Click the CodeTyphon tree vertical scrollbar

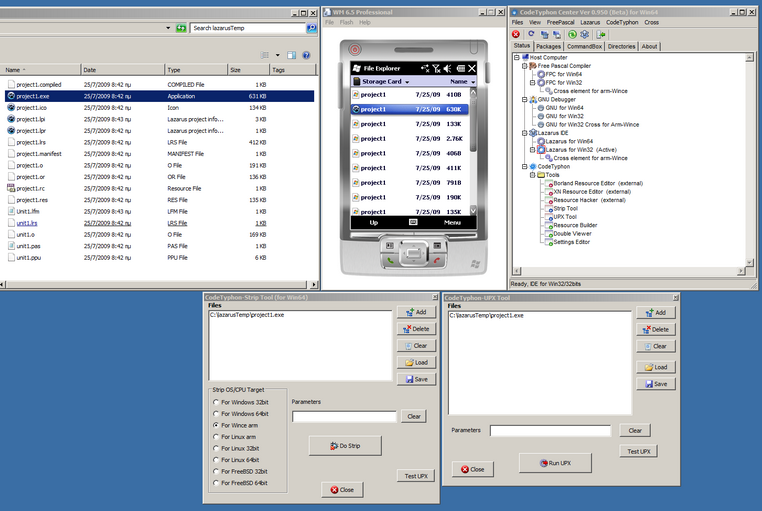click(749, 162)
